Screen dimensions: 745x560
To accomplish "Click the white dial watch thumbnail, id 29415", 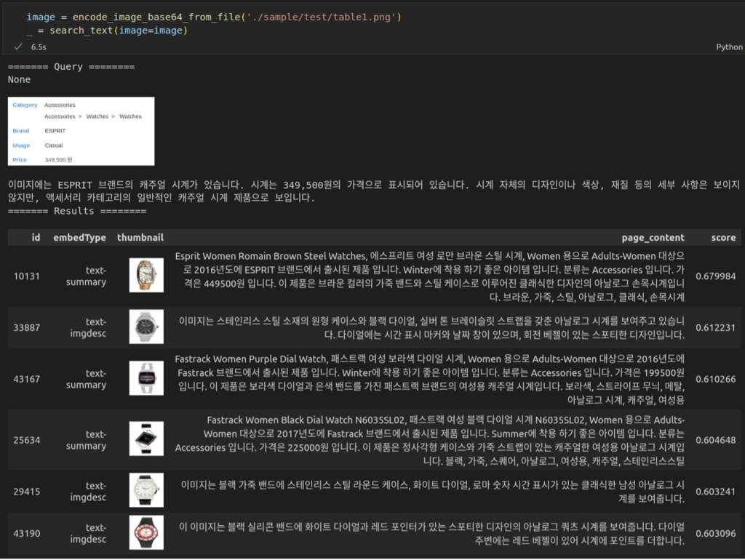I will (x=146, y=490).
